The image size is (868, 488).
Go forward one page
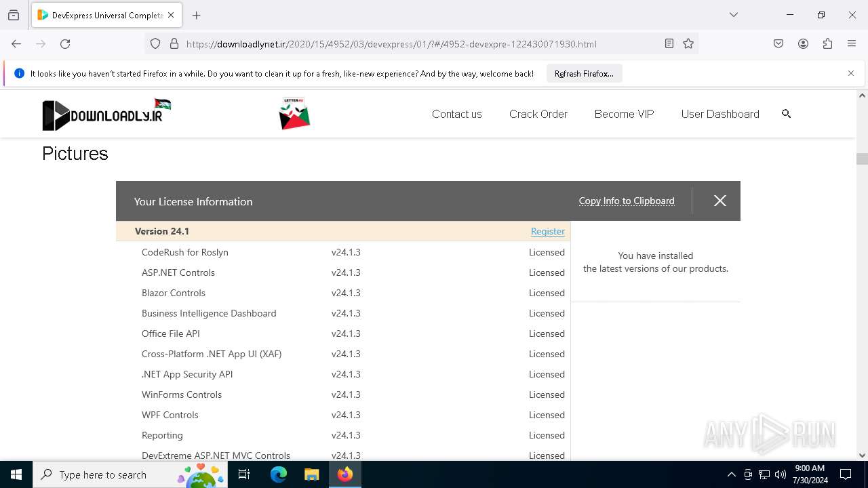point(41,44)
